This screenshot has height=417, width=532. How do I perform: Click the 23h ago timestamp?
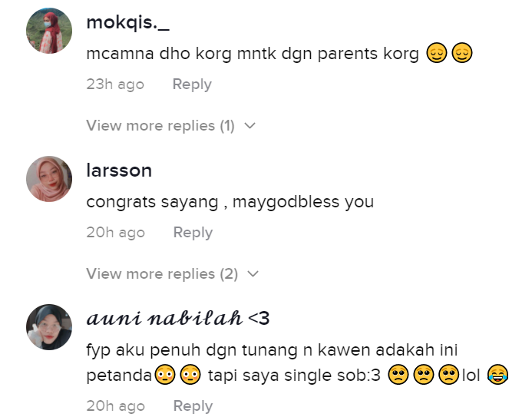point(115,84)
